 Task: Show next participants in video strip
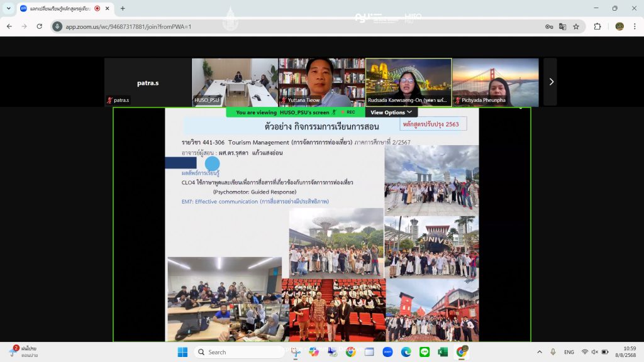tap(551, 82)
